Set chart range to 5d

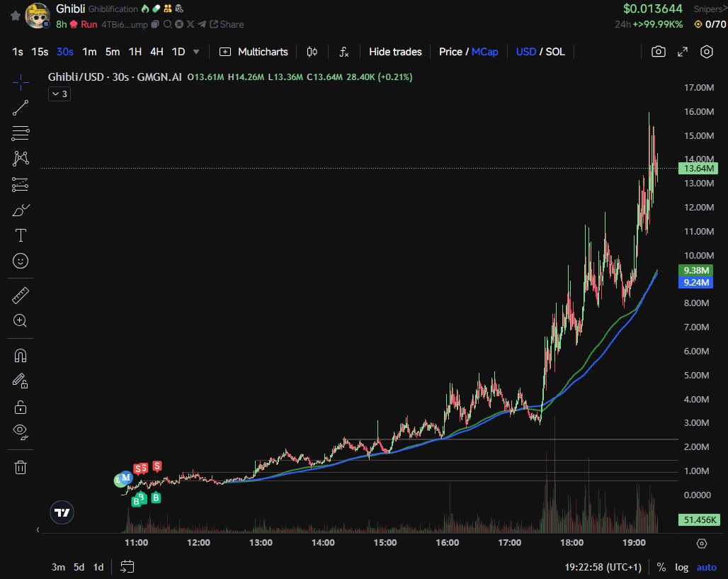click(x=79, y=567)
